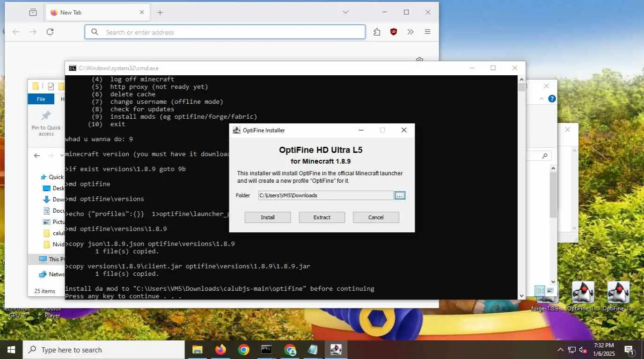Image resolution: width=644 pixels, height=359 pixels.
Task: Open Firefox list all tabs arrow
Action: [x=345, y=12]
